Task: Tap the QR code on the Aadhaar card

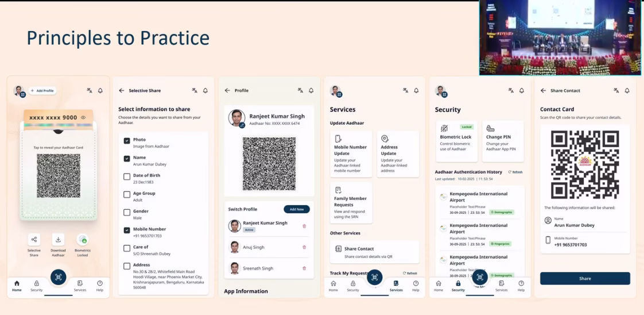Action: click(59, 175)
